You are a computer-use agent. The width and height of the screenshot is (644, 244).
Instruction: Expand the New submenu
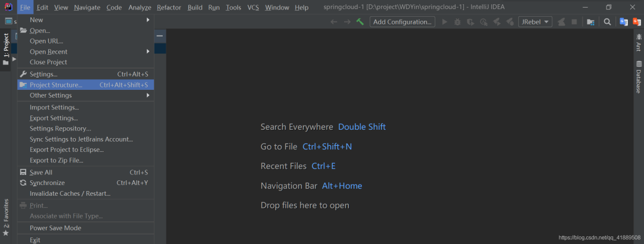pyautogui.click(x=85, y=20)
